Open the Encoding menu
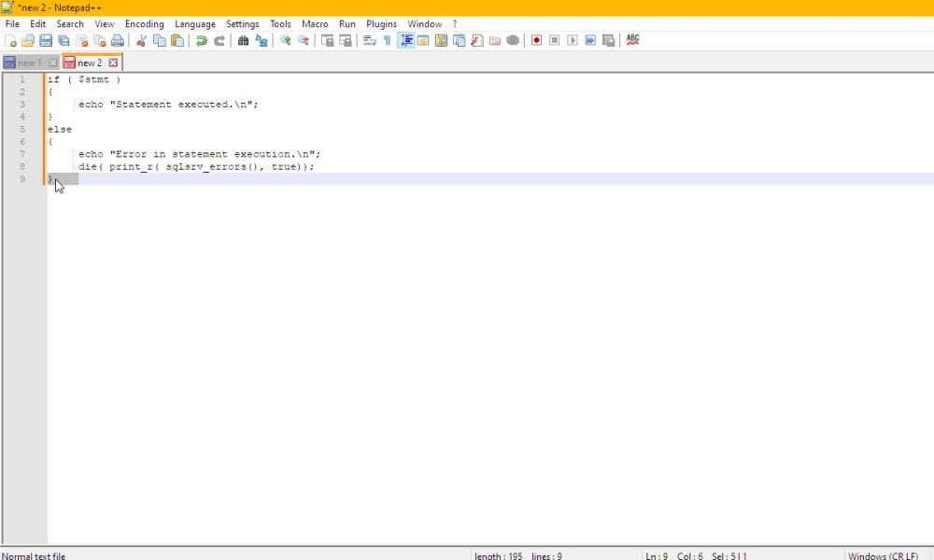Viewport: 934px width, 560px height. (144, 24)
